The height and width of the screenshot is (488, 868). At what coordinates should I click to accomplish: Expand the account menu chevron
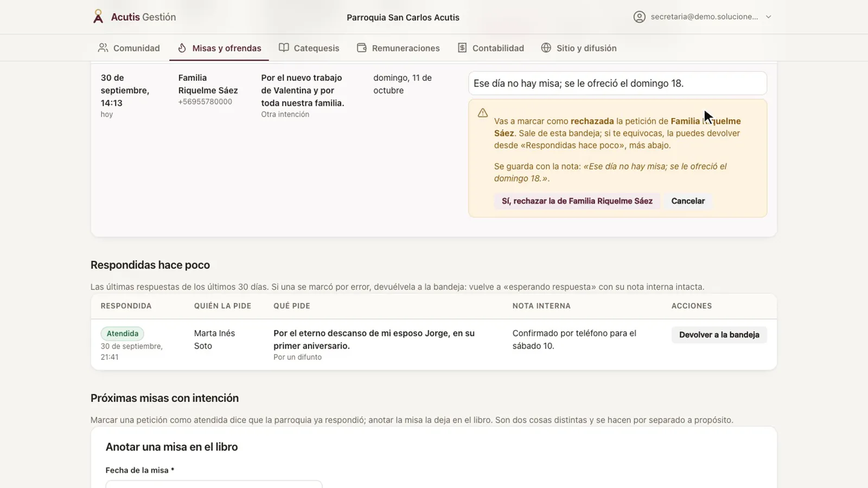pyautogui.click(x=768, y=17)
